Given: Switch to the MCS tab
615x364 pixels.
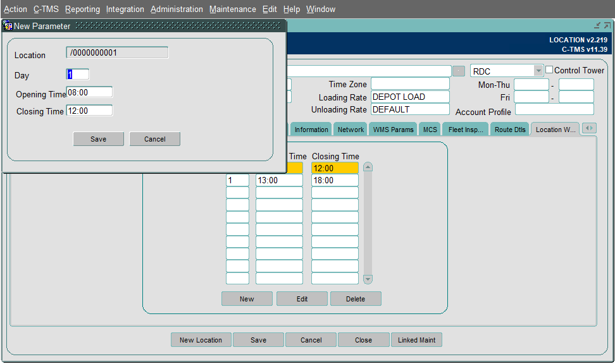Looking at the screenshot, I should point(430,130).
